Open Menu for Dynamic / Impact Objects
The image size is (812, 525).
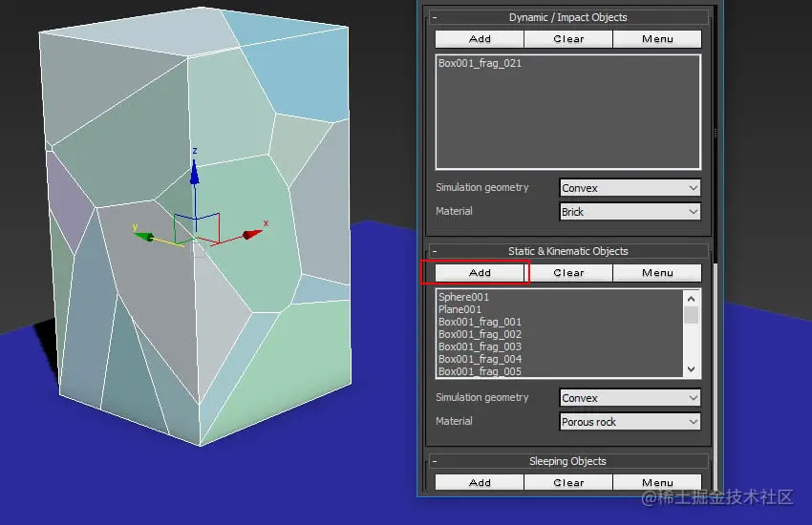pyautogui.click(x=657, y=39)
